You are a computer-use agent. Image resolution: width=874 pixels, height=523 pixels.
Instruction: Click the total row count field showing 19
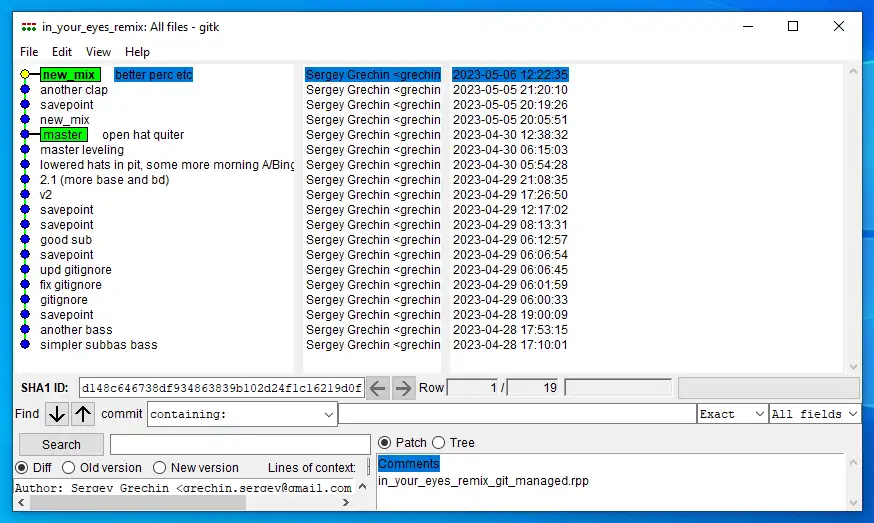coord(532,388)
